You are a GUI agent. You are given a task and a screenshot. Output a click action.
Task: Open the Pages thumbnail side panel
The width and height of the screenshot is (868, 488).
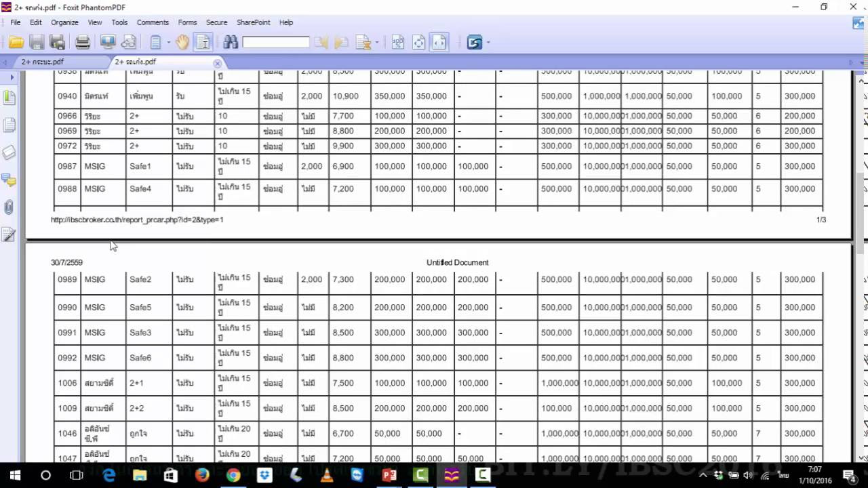[9, 125]
